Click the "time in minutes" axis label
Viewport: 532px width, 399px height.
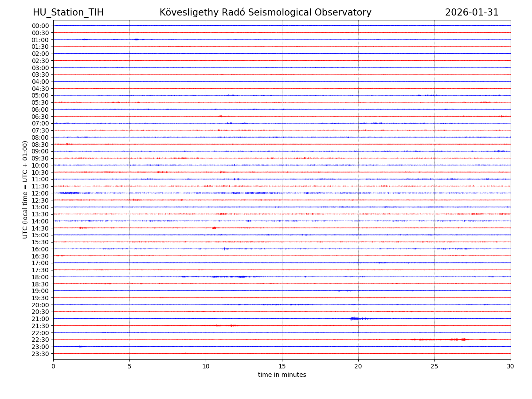tap(282, 375)
